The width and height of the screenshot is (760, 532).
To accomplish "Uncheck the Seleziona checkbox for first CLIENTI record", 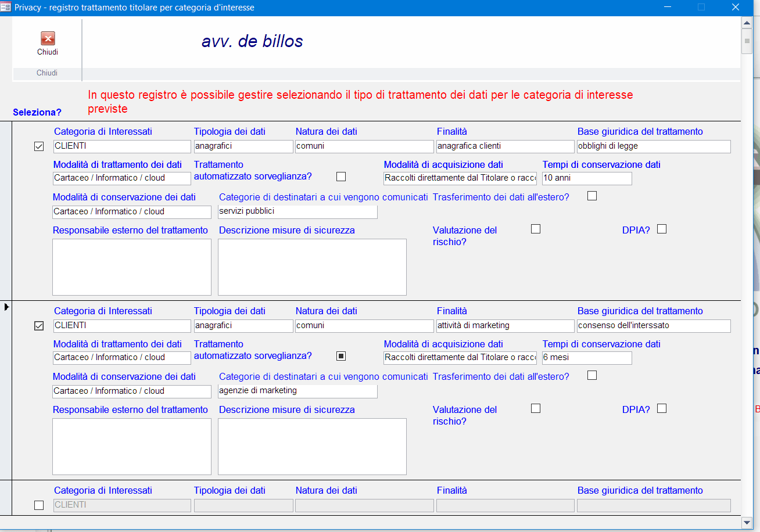I will coord(39,146).
